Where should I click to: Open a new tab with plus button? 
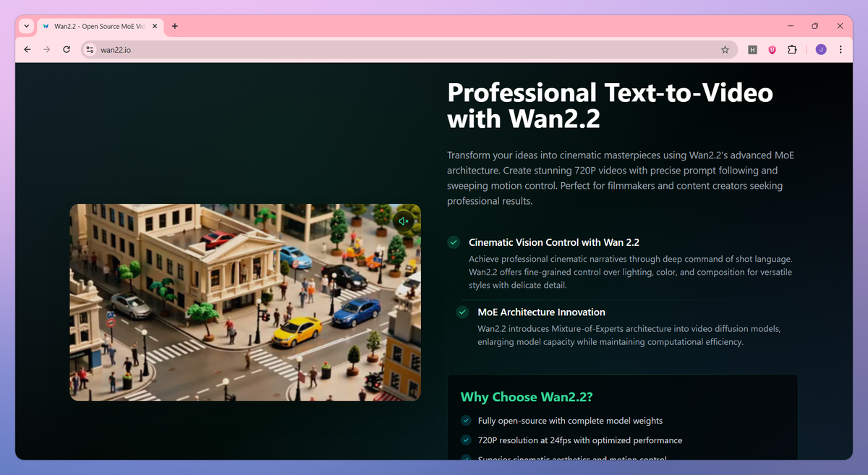click(x=174, y=26)
